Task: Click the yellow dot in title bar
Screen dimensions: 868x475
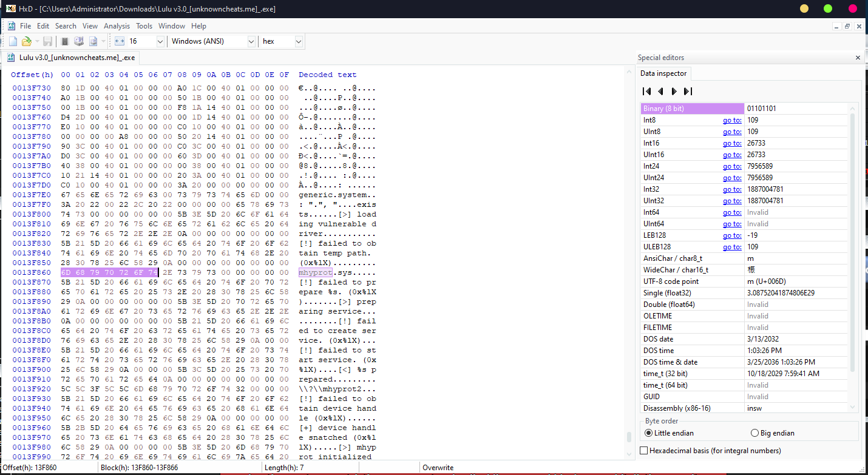Action: point(804,8)
